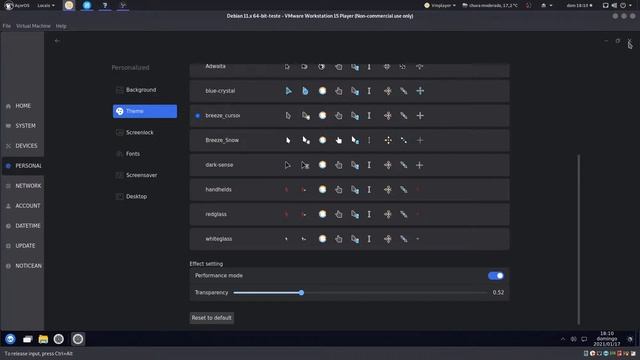The image size is (640, 360).
Task: Go to DATETIME in sidebar
Action: pyautogui.click(x=23, y=226)
